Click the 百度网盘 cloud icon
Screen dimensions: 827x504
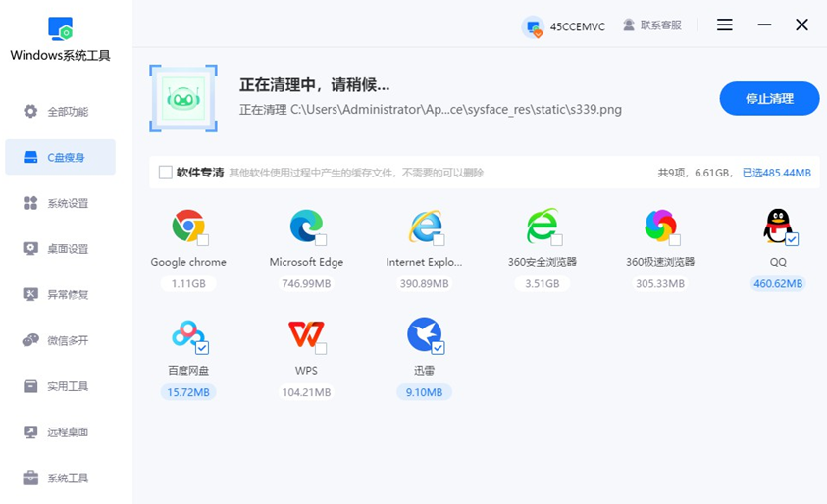coord(187,333)
